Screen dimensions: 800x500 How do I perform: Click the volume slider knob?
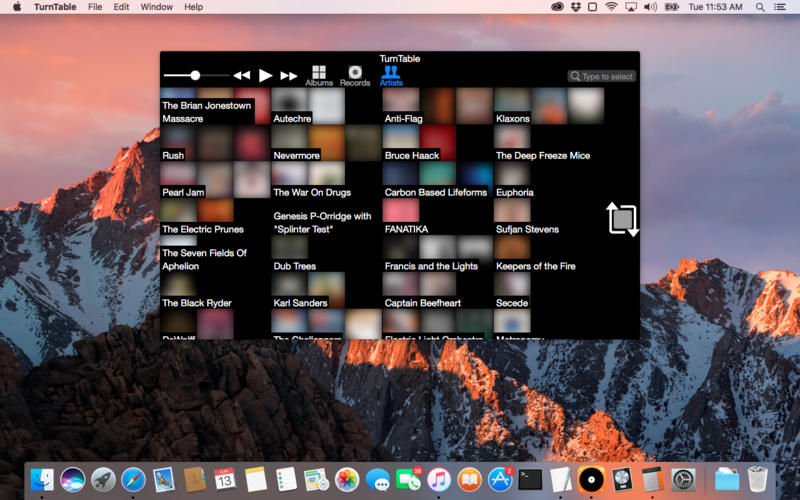pyautogui.click(x=195, y=75)
